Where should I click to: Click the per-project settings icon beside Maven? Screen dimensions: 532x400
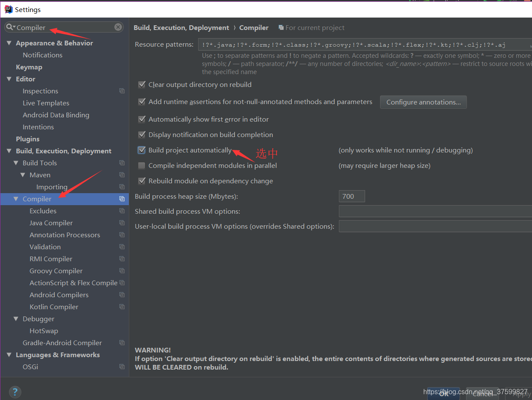tap(122, 175)
